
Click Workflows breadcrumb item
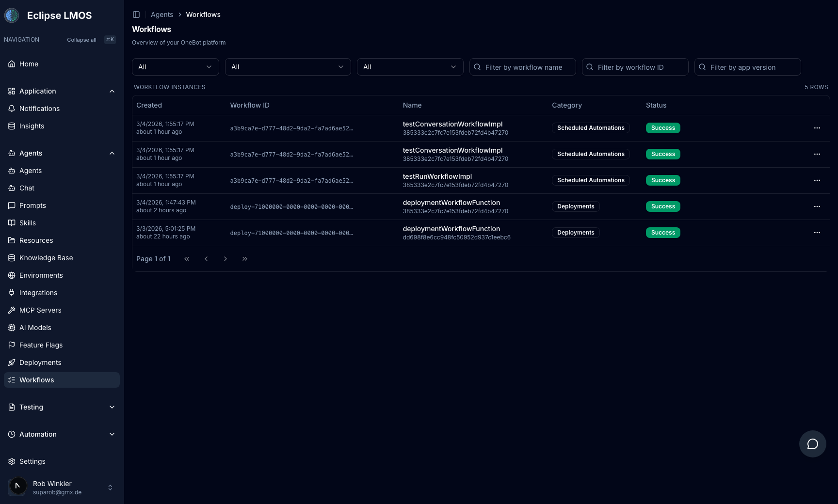(x=203, y=15)
